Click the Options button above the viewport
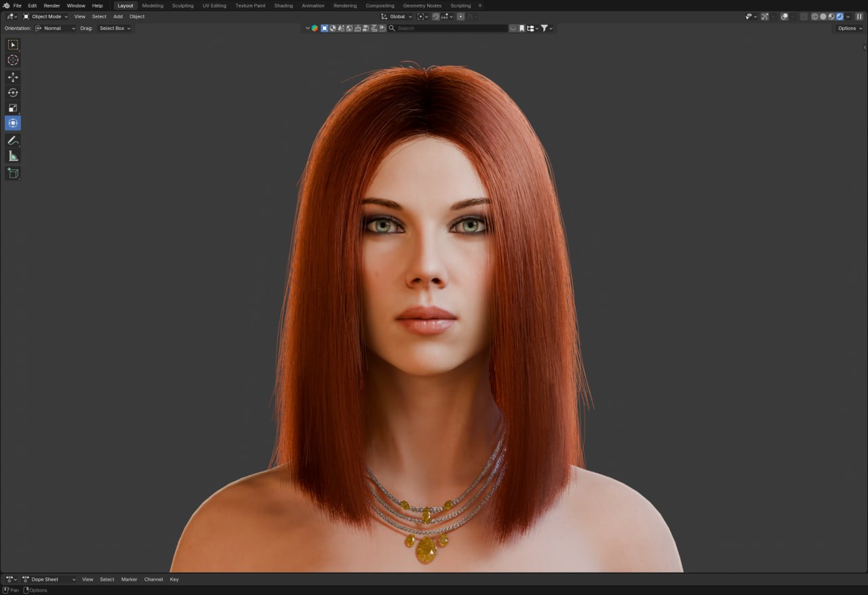The height and width of the screenshot is (595, 868). (848, 28)
